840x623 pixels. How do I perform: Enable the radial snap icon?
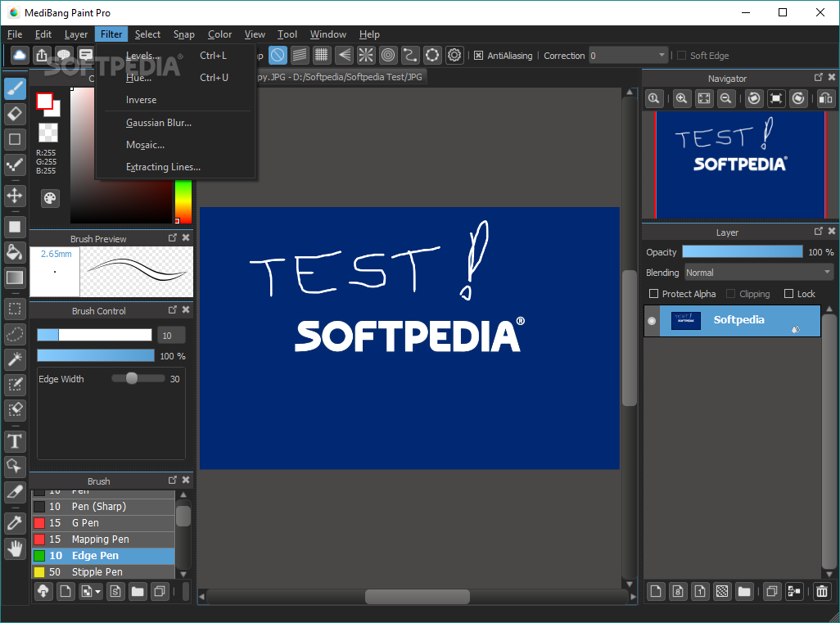366,55
